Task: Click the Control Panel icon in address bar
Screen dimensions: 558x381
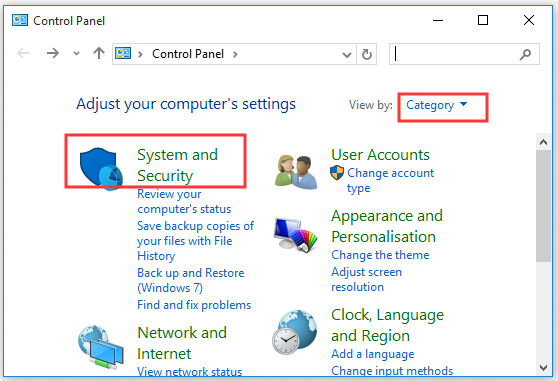Action: [x=123, y=54]
